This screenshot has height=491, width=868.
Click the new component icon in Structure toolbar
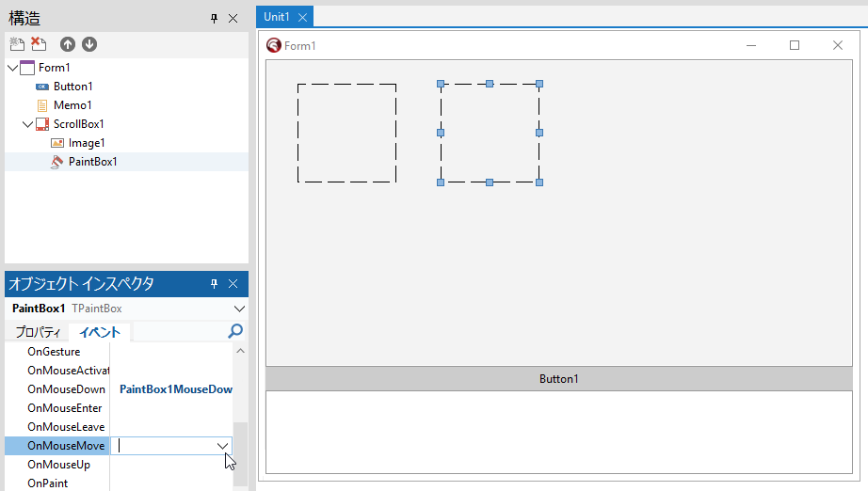(x=16, y=44)
